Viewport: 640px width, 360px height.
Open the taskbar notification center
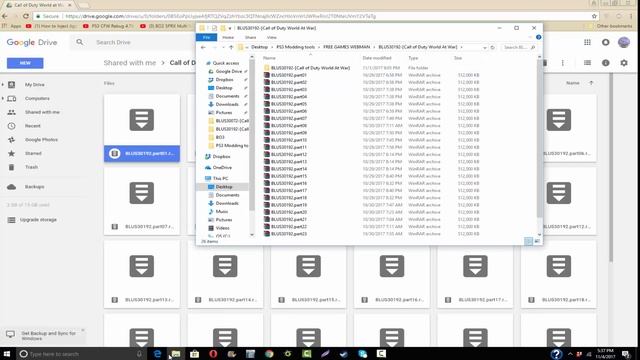tap(626, 353)
